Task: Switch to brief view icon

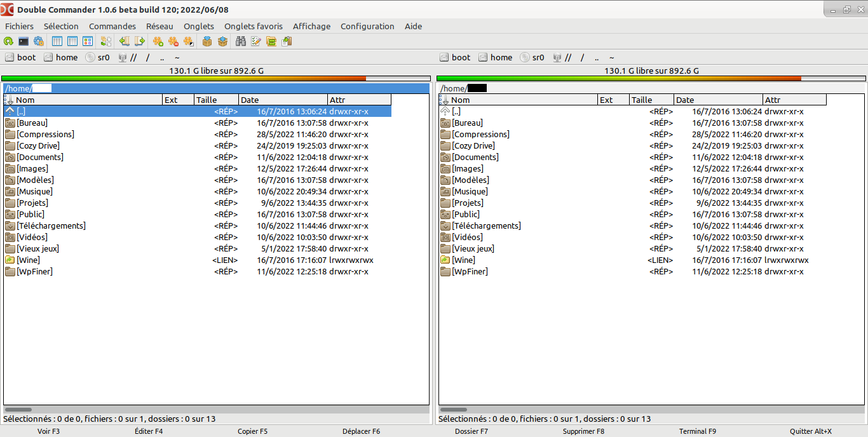Action: pyautogui.click(x=57, y=41)
